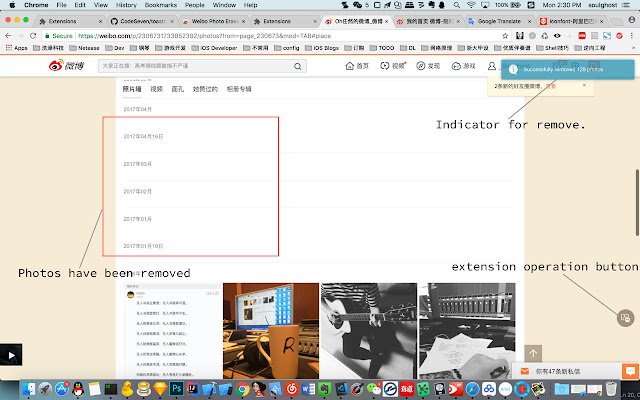The width and height of the screenshot is (640, 400).
Task: Open the File menu
Action: pyautogui.click(x=62, y=5)
